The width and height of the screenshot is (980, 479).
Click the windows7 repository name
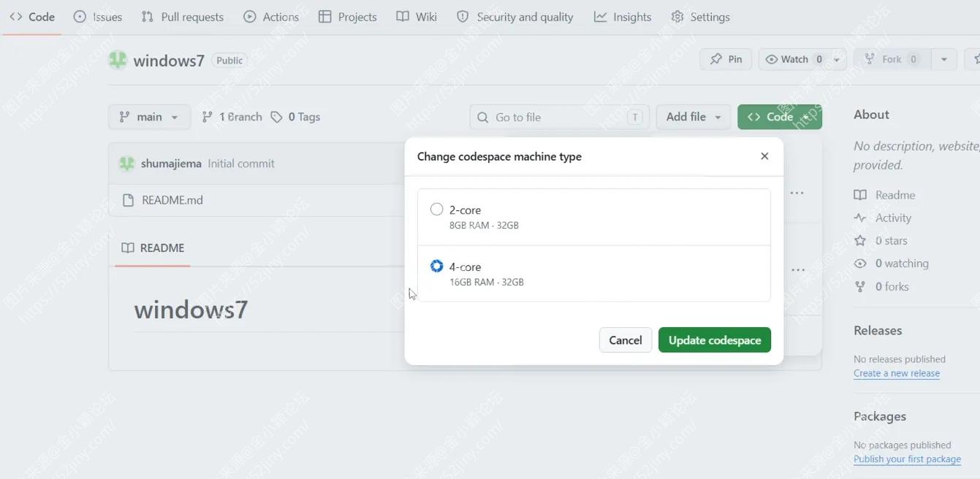(x=169, y=61)
